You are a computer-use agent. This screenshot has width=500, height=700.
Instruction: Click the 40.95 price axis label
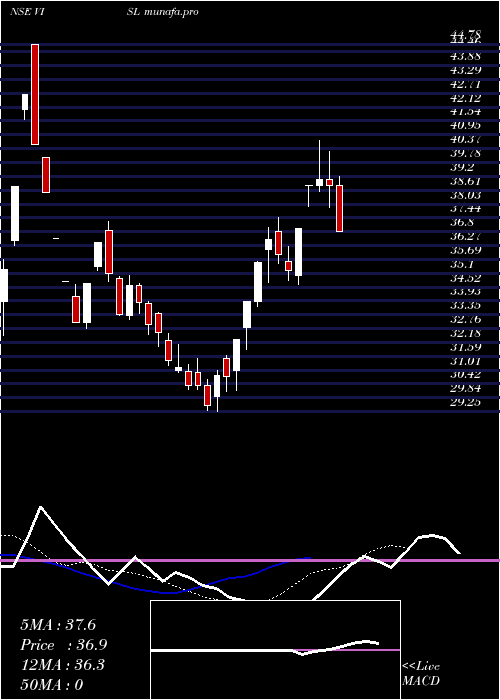(465, 125)
